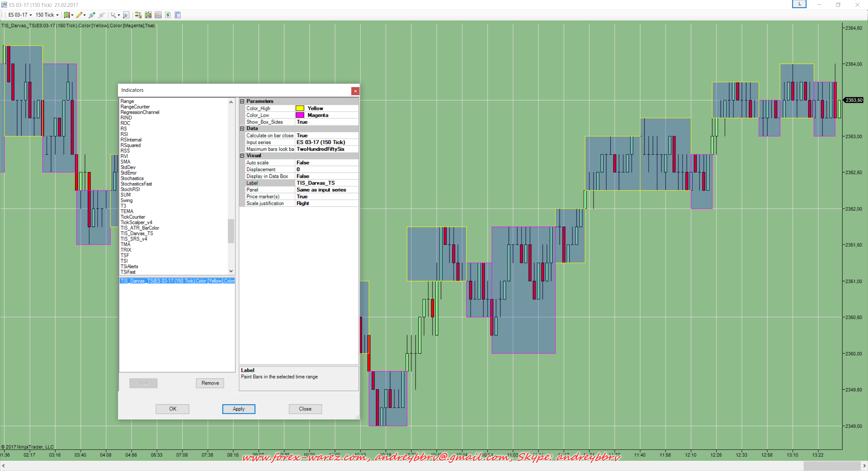The height and width of the screenshot is (471, 868).
Task: Click the Yellow Color_High swatch
Action: [300, 108]
